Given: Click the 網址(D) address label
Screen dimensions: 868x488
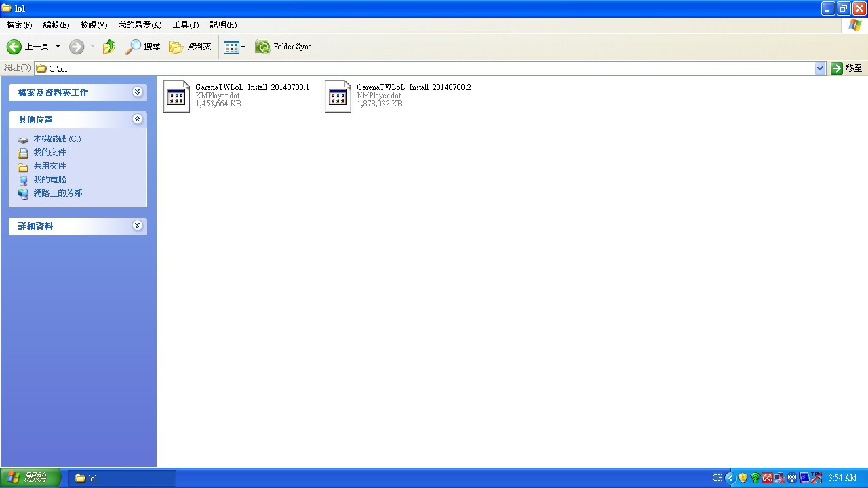Looking at the screenshot, I should pos(17,68).
